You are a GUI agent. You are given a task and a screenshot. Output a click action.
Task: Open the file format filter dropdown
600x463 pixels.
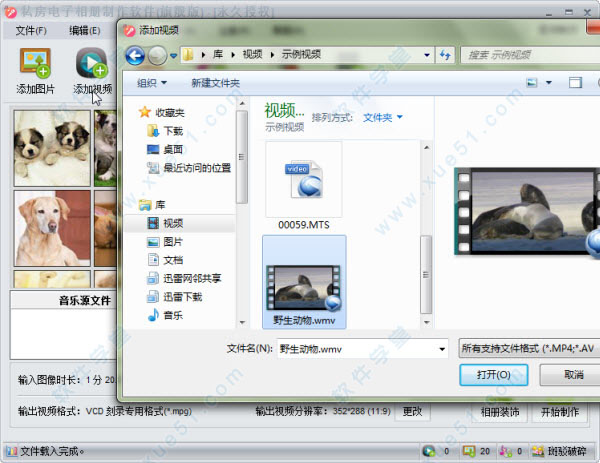529,348
